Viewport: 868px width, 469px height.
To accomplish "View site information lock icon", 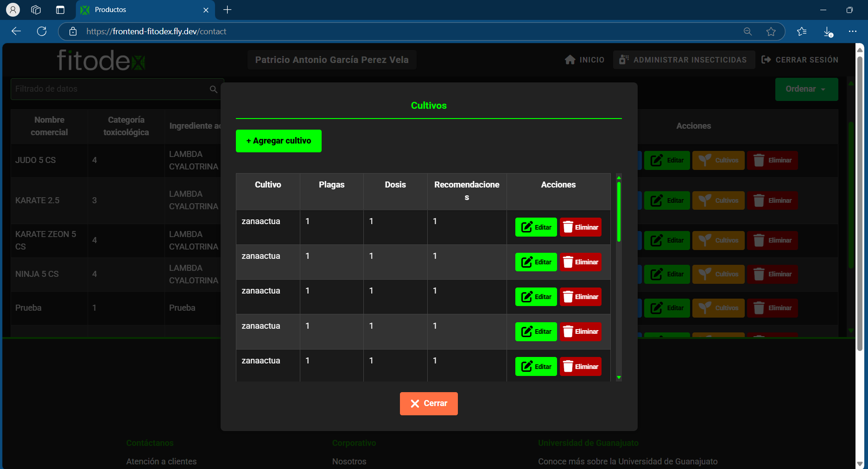I will point(73,31).
